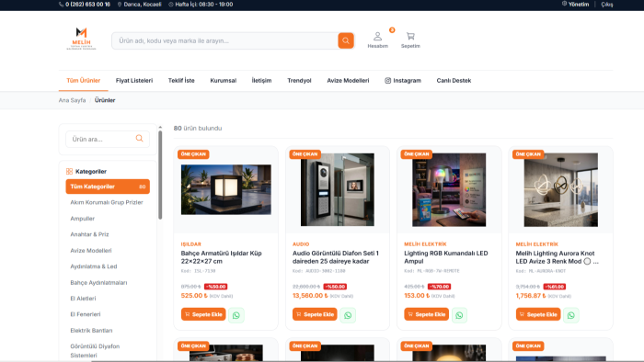
Task: Open the Avize Modelleri menu item
Action: coord(348,80)
